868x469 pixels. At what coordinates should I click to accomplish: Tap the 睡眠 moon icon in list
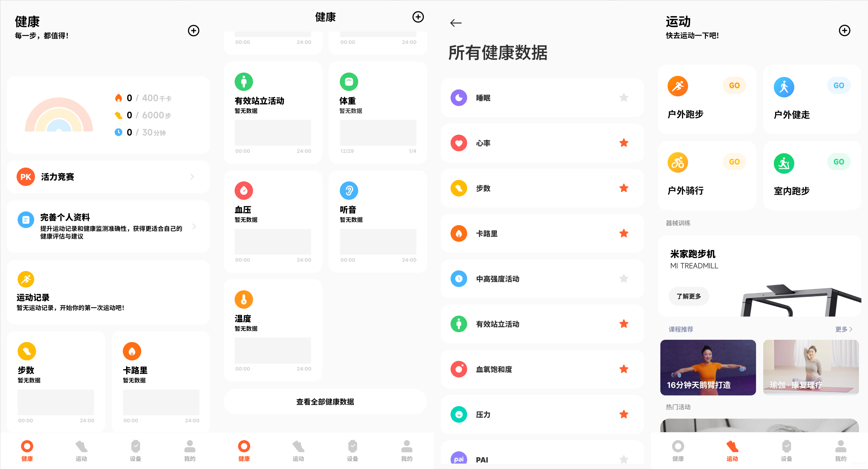459,98
